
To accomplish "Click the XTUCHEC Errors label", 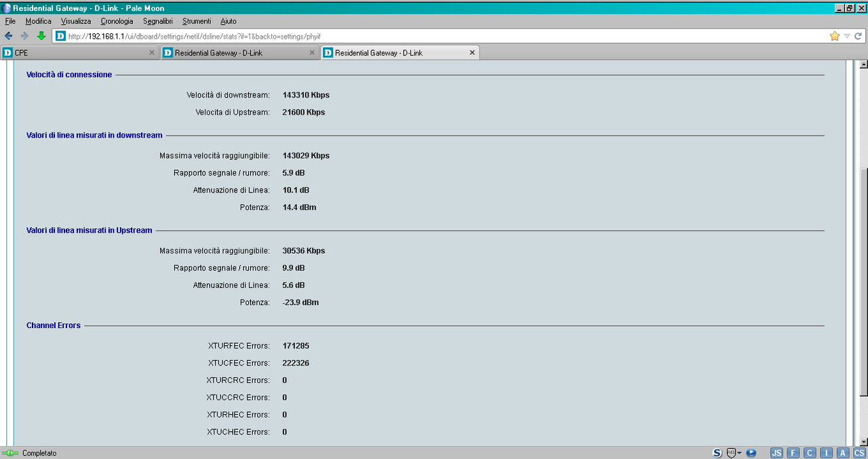I will coord(238,432).
